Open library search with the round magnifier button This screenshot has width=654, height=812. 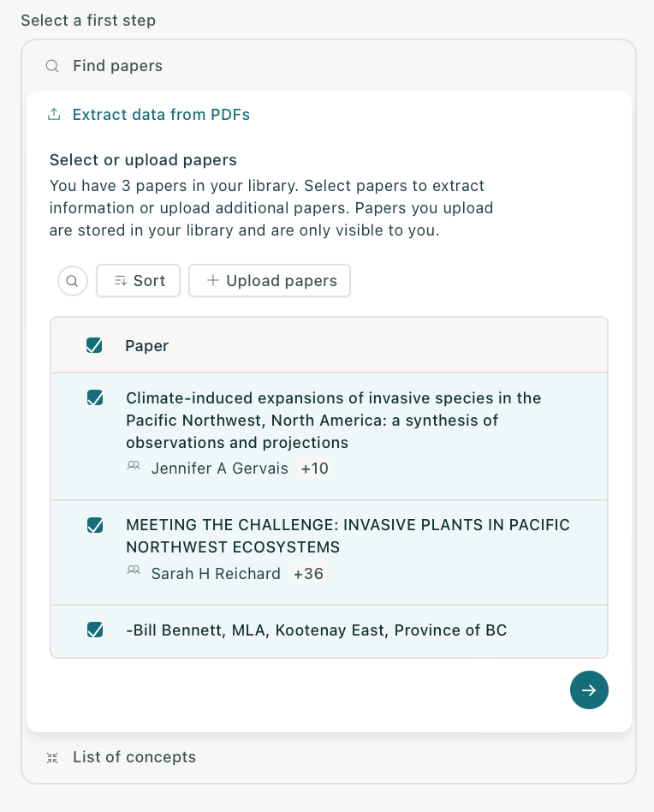(73, 280)
